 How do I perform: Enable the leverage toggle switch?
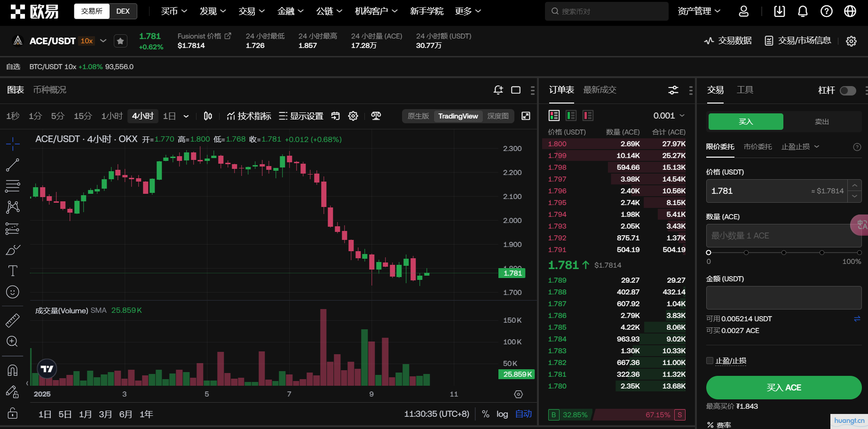coord(848,90)
